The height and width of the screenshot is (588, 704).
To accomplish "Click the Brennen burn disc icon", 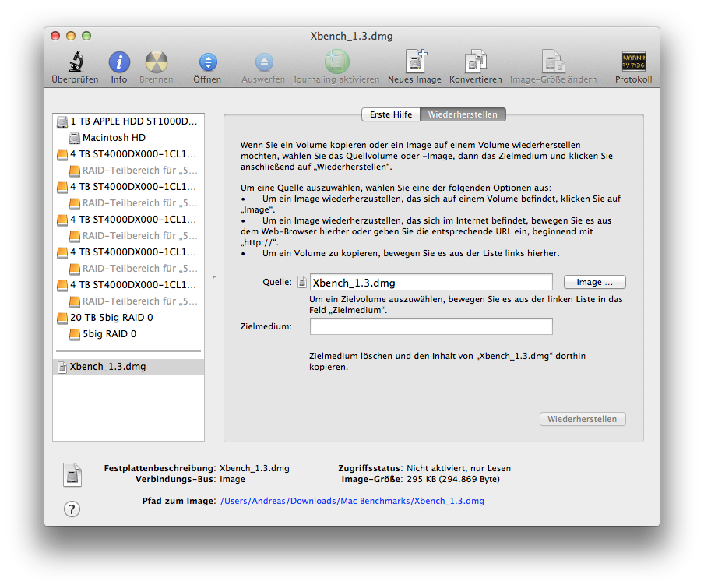I will tap(157, 62).
